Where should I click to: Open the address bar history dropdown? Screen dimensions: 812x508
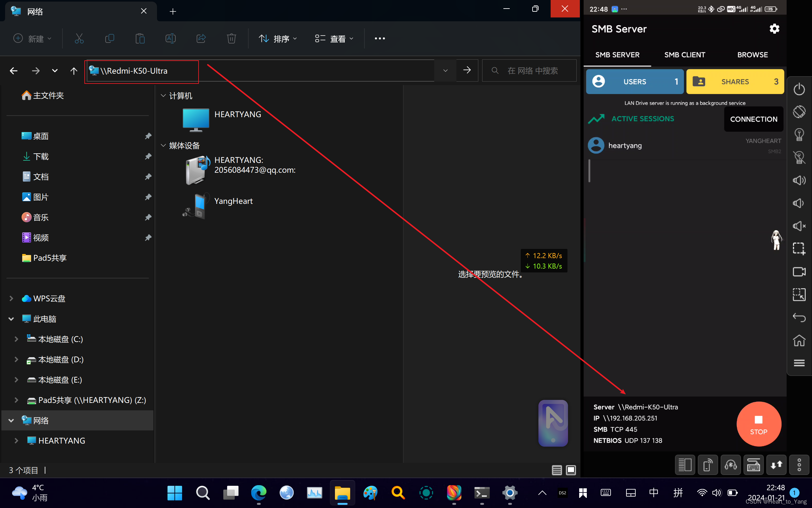pos(445,70)
